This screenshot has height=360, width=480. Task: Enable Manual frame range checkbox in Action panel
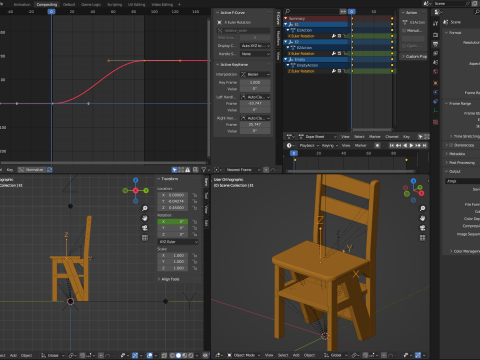[404, 31]
